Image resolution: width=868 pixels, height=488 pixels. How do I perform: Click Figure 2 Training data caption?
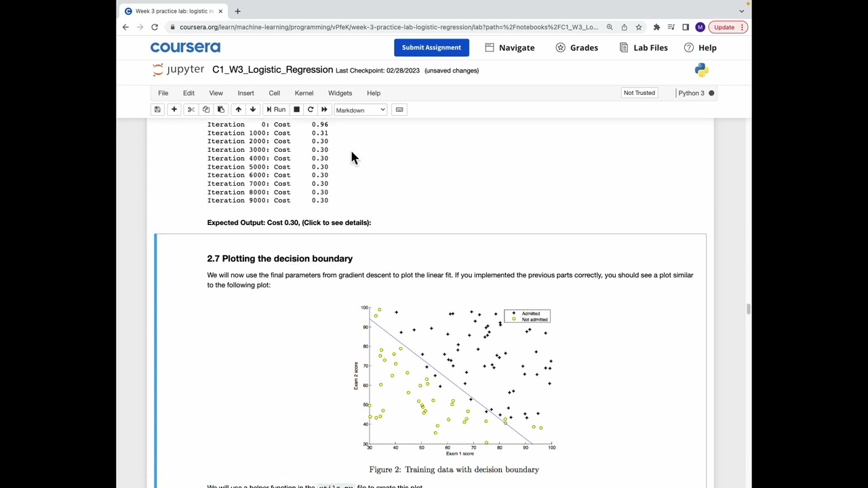click(454, 469)
